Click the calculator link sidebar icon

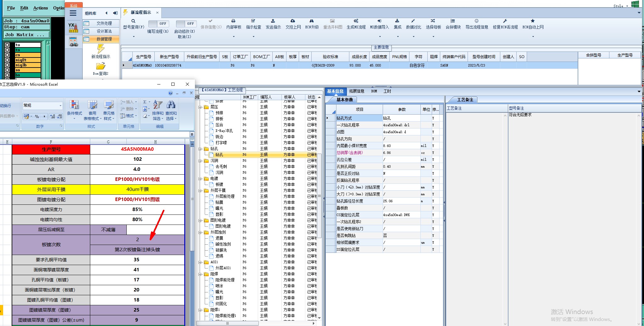pos(73,41)
